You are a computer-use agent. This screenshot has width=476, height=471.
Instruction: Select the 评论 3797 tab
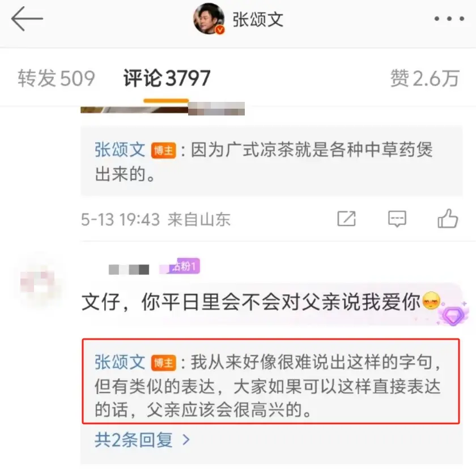point(167,78)
